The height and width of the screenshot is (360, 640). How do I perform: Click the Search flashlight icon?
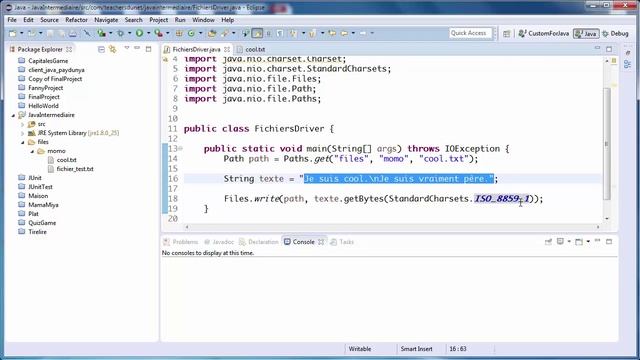pos(224,33)
